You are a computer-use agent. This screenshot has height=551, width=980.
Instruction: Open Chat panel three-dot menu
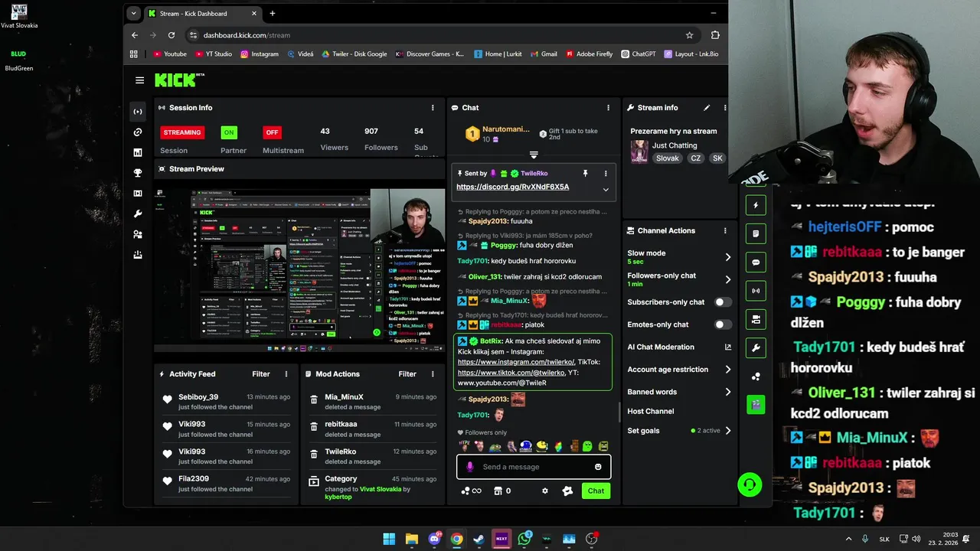609,108
